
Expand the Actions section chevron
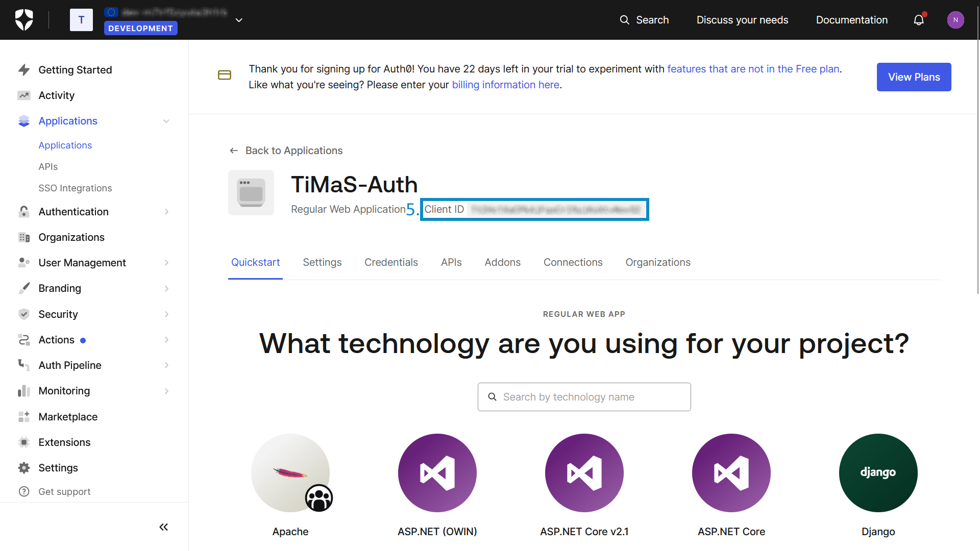(x=166, y=340)
